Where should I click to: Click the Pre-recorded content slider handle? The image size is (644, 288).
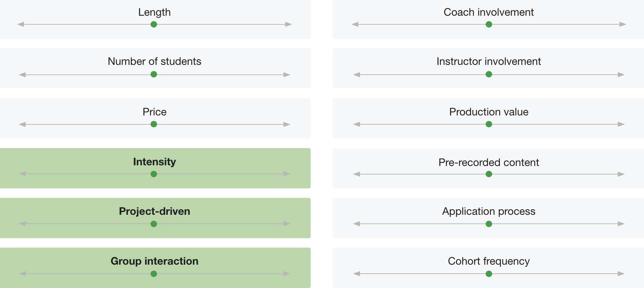(x=489, y=174)
